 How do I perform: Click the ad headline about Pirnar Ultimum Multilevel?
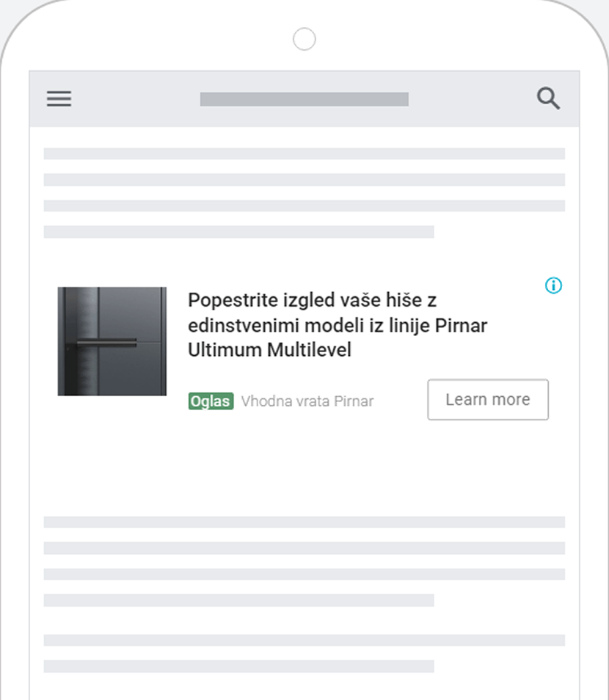pyautogui.click(x=337, y=325)
